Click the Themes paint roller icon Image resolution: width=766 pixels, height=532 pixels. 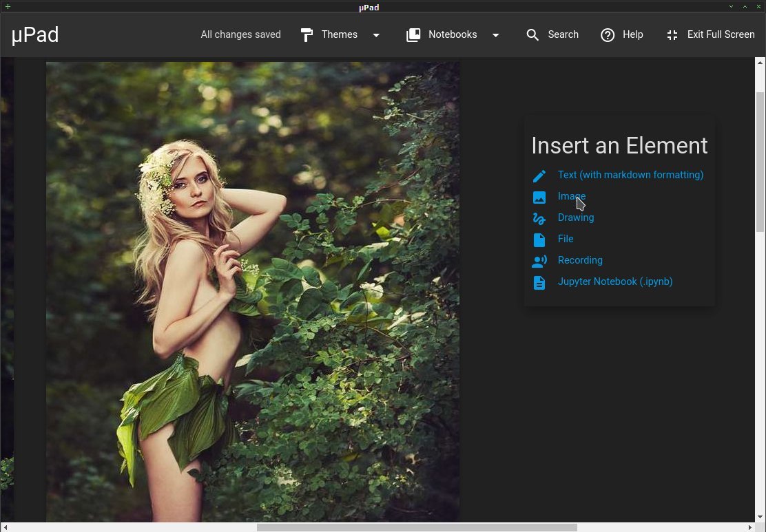(307, 34)
